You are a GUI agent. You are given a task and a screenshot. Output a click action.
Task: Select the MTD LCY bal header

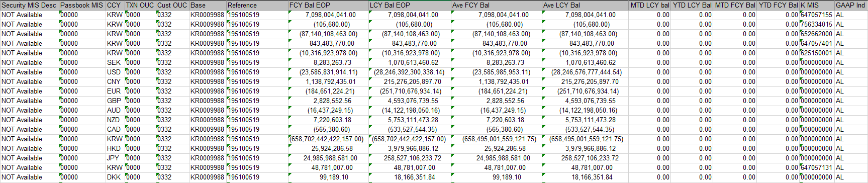click(x=650, y=5)
